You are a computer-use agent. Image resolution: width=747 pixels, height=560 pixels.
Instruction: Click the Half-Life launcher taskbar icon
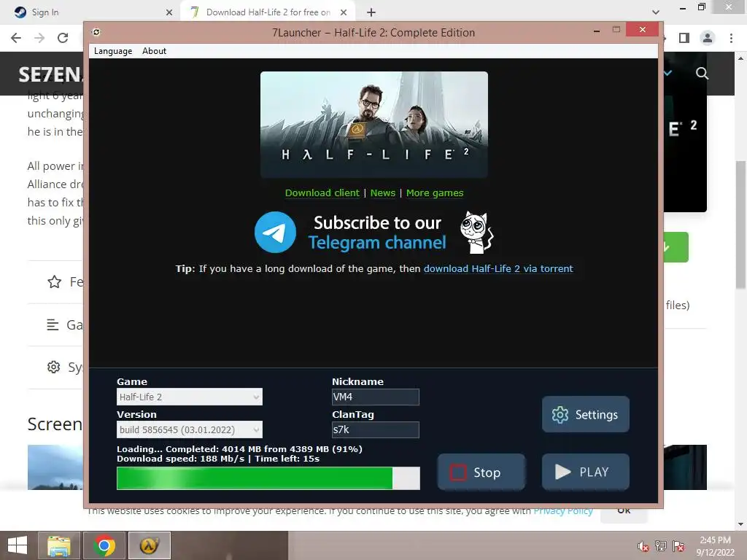click(x=149, y=545)
